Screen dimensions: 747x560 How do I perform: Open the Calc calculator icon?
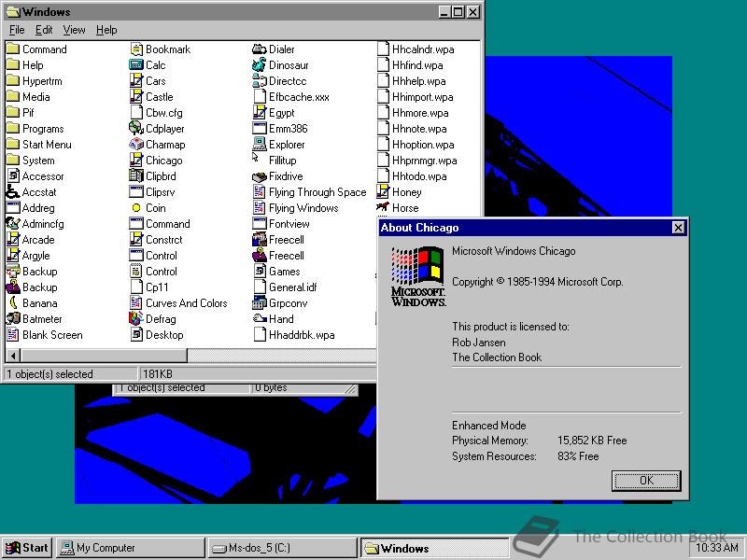coord(136,65)
